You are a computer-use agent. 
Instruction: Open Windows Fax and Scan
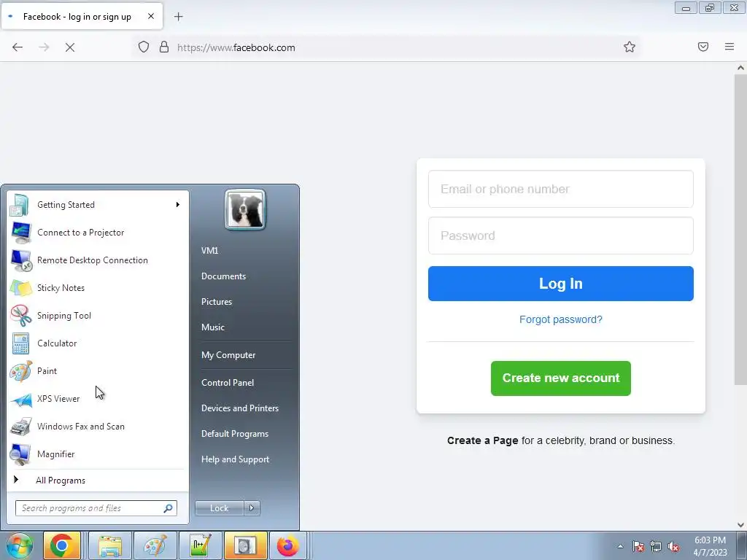tap(98, 426)
